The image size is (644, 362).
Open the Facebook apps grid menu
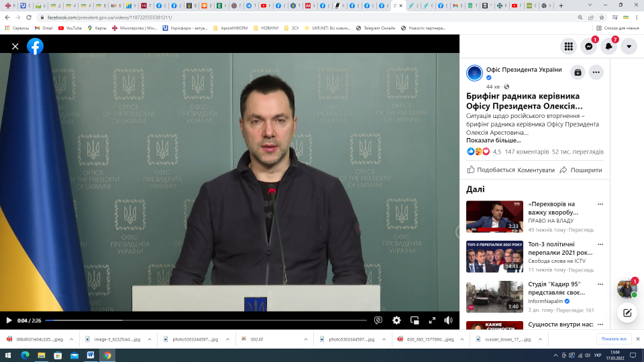(569, 46)
